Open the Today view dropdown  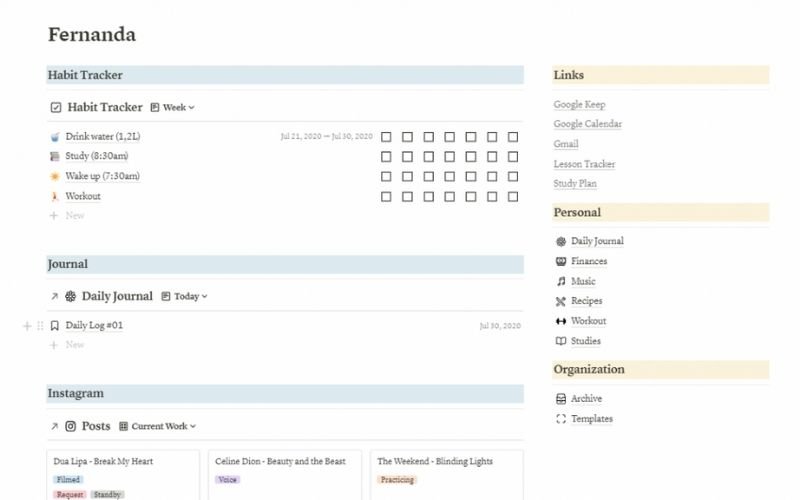tap(185, 296)
